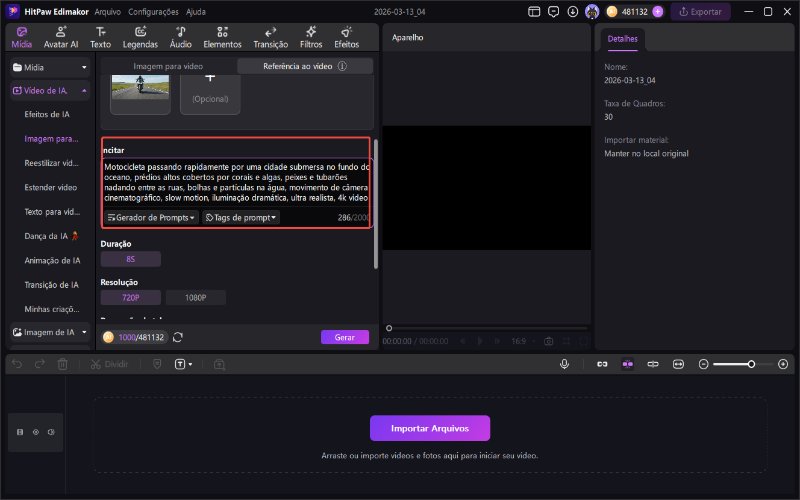Click the Dividir scissors tool
The image size is (800, 500).
click(x=109, y=364)
